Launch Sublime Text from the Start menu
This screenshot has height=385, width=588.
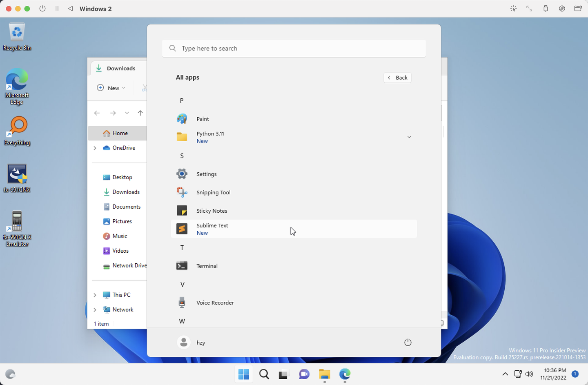coord(212,229)
